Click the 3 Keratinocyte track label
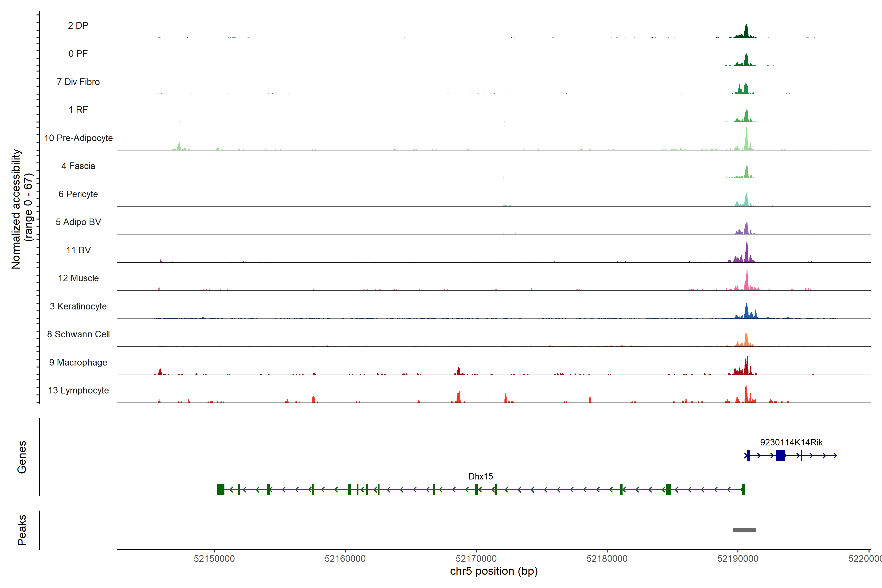882x588 pixels. [x=78, y=306]
